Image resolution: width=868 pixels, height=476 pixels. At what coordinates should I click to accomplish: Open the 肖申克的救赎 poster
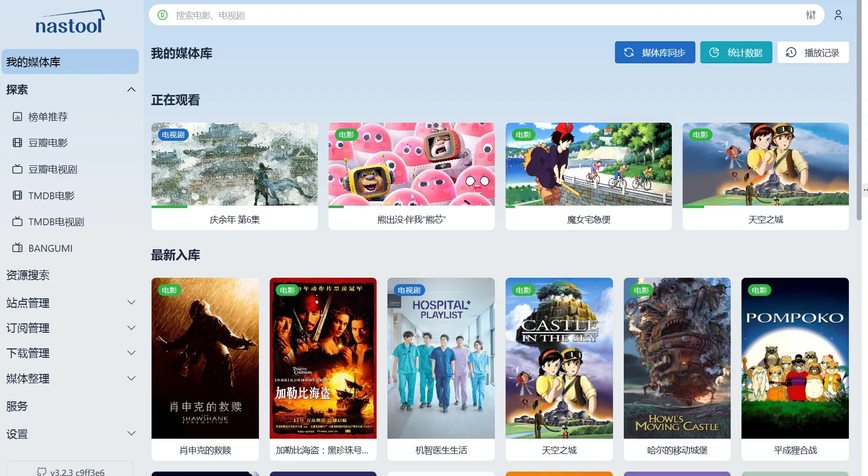[205, 358]
